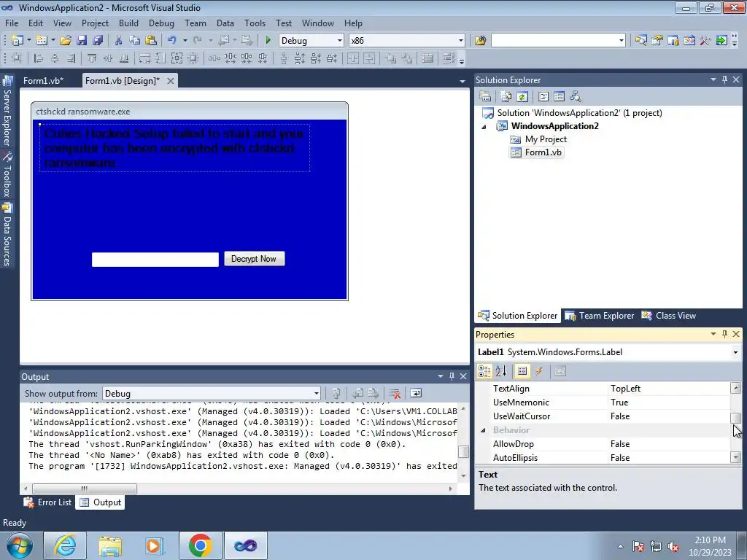Click the Properties grid vertical scrollbar thumb
Image resolution: width=747 pixels, height=560 pixels.
(736, 418)
